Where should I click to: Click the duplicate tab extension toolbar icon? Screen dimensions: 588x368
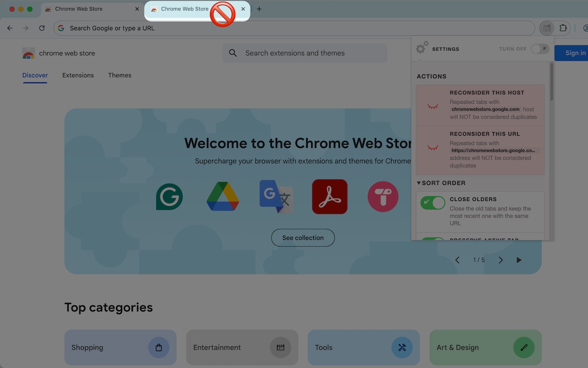point(547,28)
